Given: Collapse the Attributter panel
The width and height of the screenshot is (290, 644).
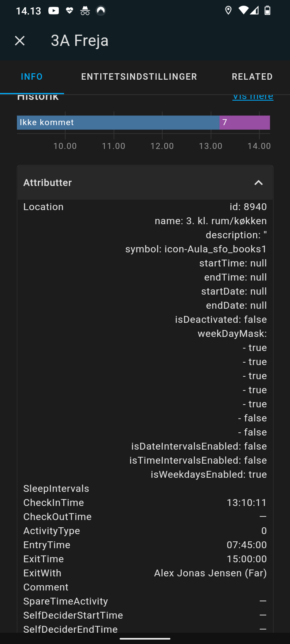Looking at the screenshot, I should 259,182.
